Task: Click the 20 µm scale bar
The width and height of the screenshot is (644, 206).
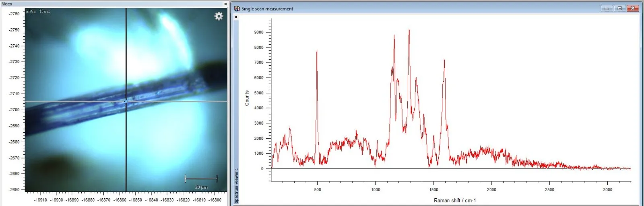Action: pos(201,179)
